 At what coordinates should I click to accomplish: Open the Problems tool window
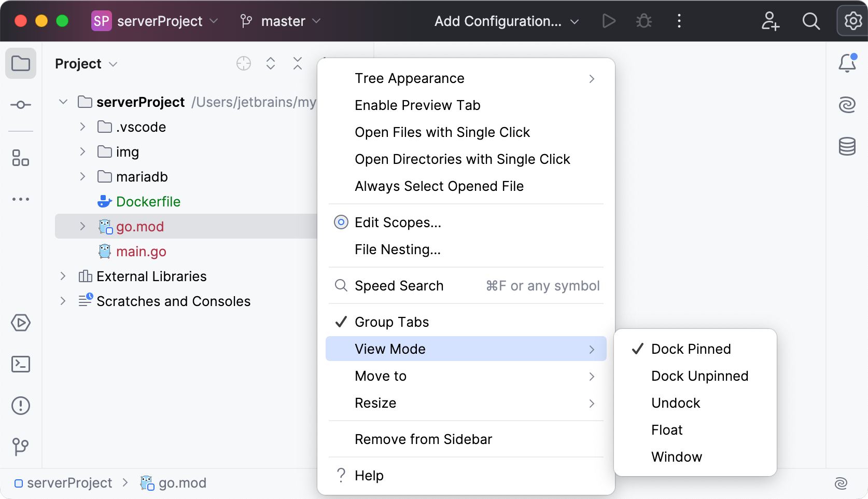[21, 406]
